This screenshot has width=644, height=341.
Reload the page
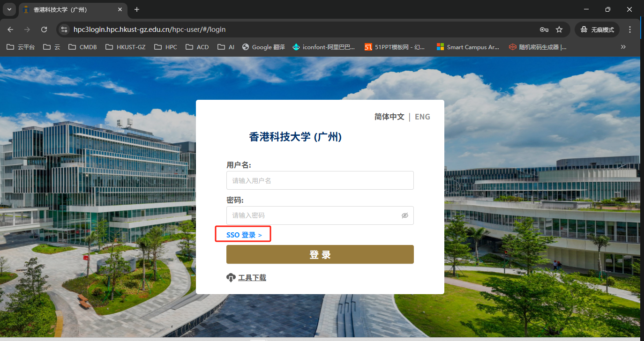[44, 30]
